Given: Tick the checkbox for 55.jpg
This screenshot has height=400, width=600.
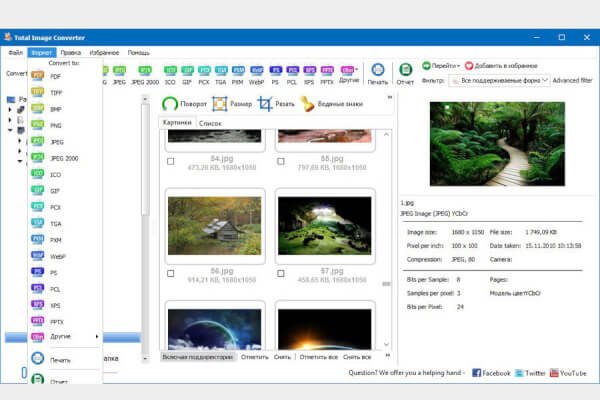Looking at the screenshot, I should (281, 162).
